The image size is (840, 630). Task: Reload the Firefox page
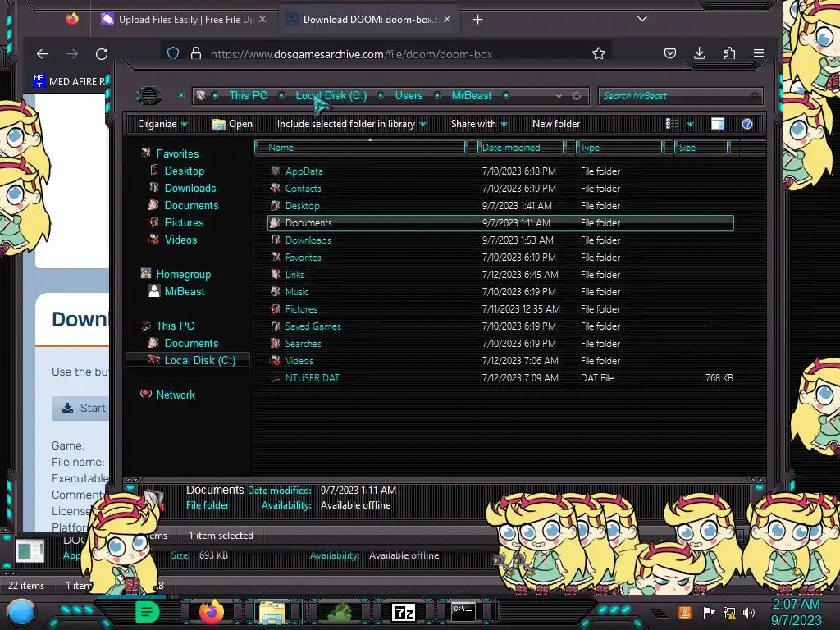[102, 53]
